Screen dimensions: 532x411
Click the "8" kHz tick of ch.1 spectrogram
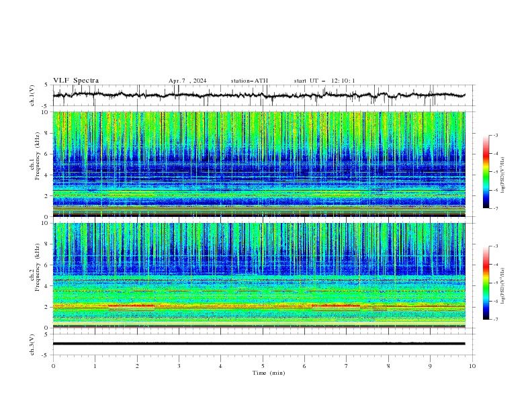tap(46, 133)
